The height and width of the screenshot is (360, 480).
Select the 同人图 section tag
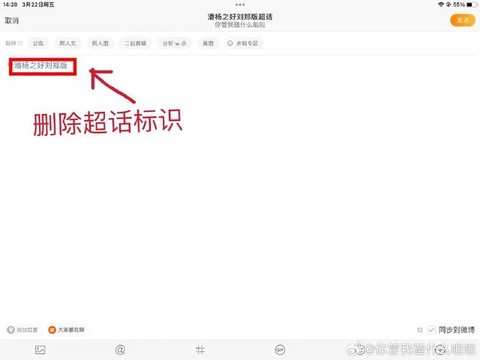click(x=100, y=43)
